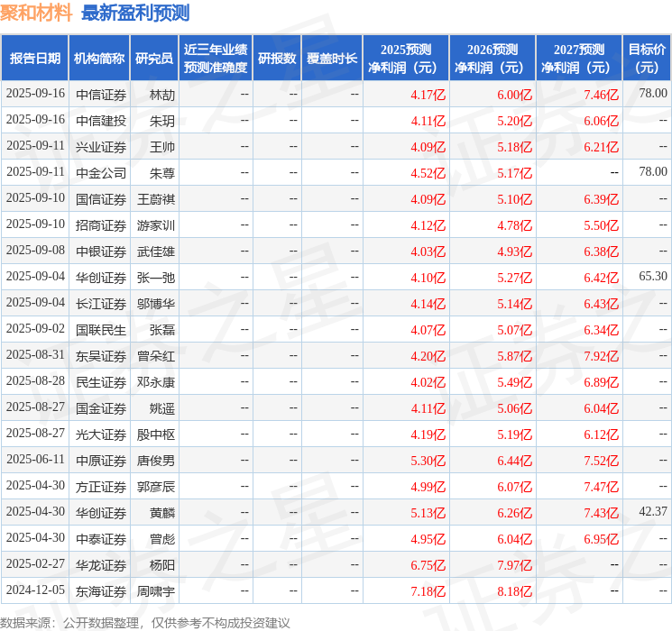672x631 pixels.
Task: Click the 国信证券 institution cell
Action: pos(101,199)
